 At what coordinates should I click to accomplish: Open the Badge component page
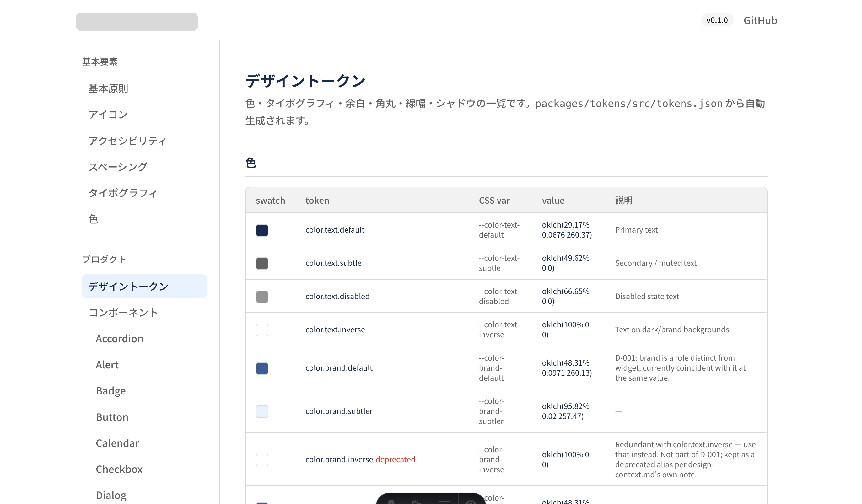click(x=110, y=390)
